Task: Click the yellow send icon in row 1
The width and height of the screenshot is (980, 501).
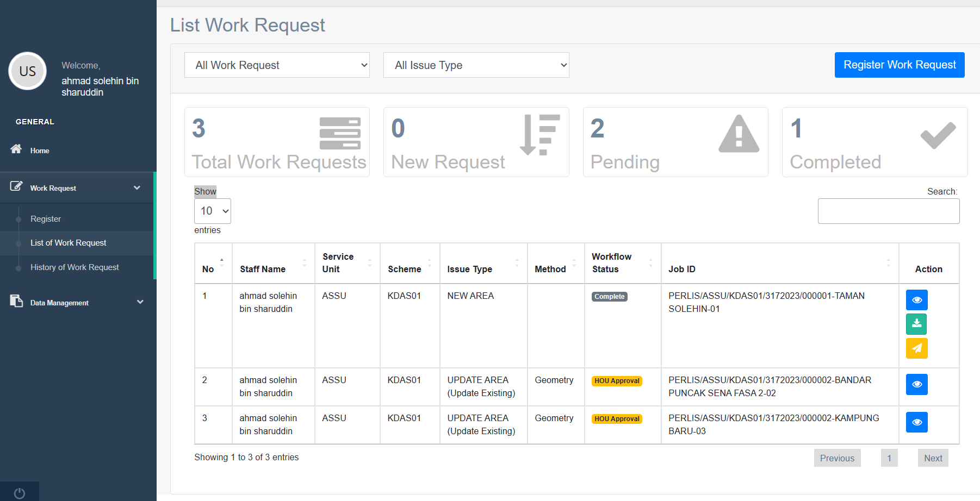Action: click(x=916, y=348)
